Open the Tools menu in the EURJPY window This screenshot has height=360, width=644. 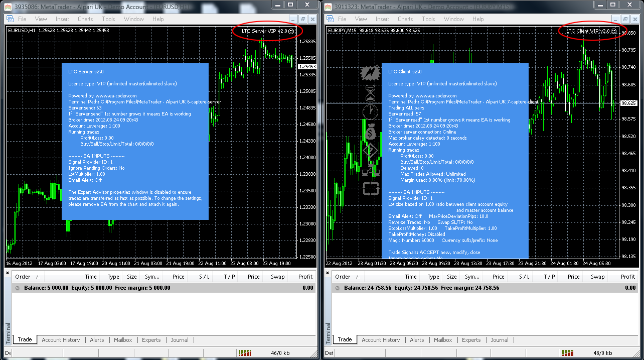(x=428, y=19)
